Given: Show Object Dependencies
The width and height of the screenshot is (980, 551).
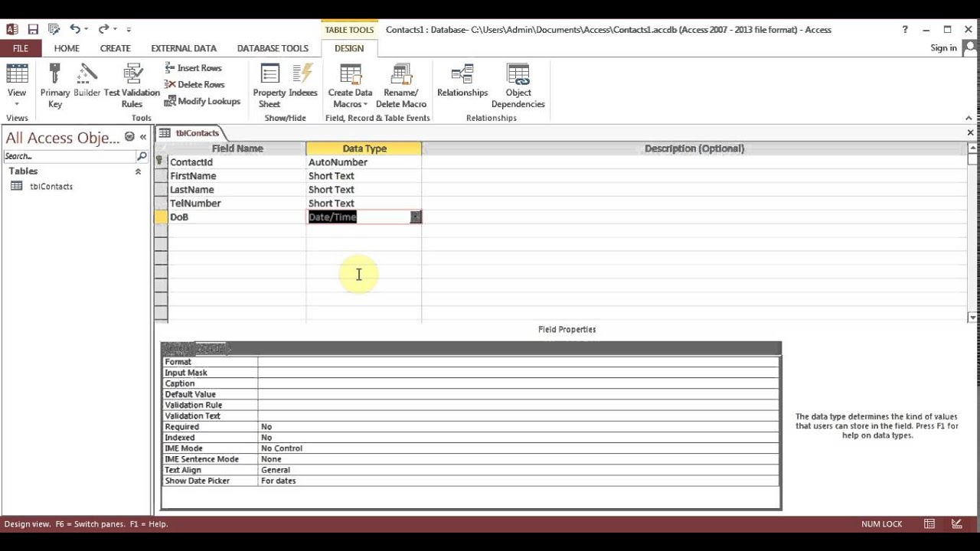Looking at the screenshot, I should click(518, 85).
